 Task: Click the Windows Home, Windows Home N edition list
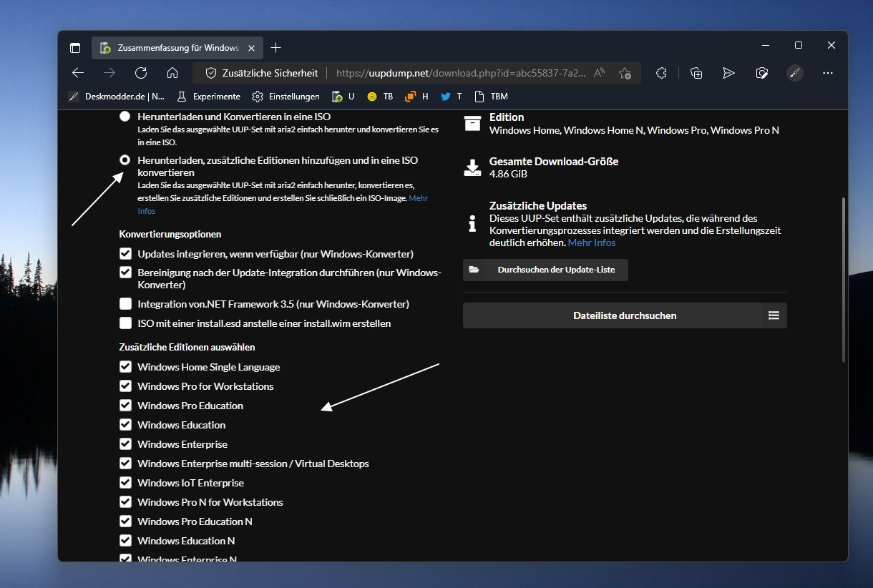tap(634, 130)
